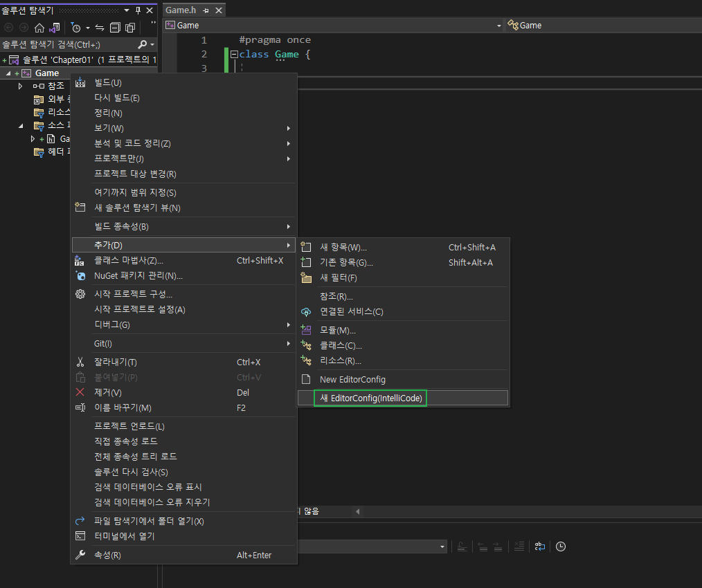This screenshot has height=588, width=702.
Task: Select the preview selected items icon
Action: coord(129,28)
